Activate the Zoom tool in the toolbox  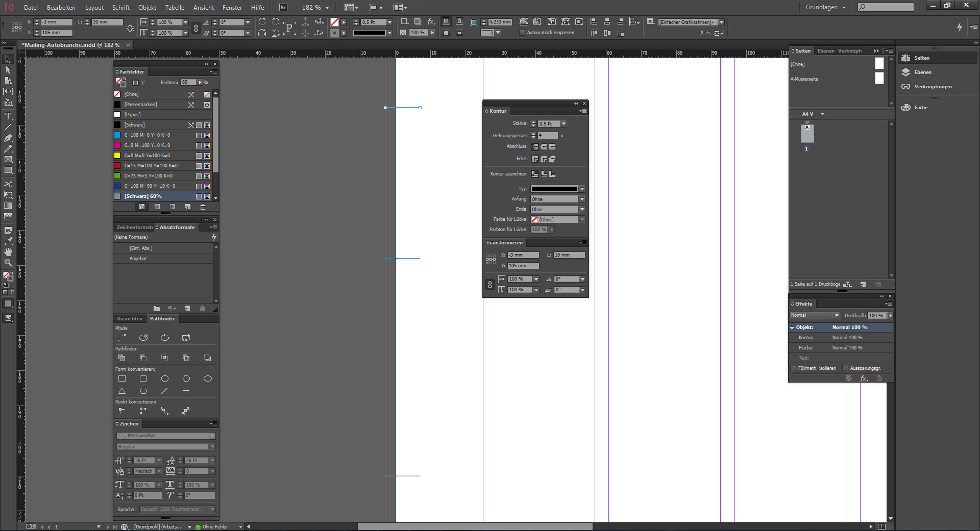[x=8, y=263]
